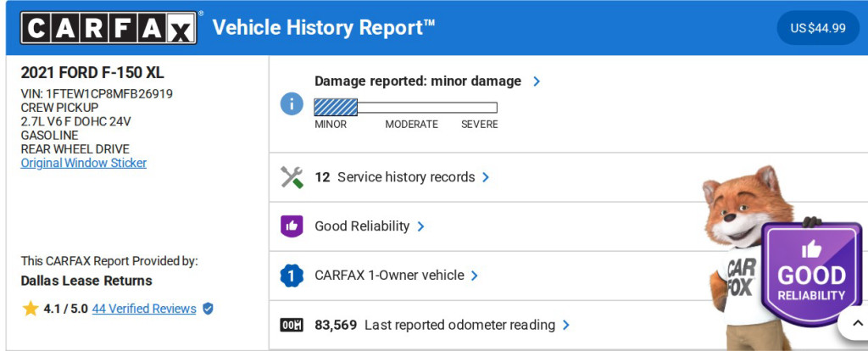Expand the CARFAX 1-Owner vehicle chevron
The height and width of the screenshot is (351, 868).
(x=475, y=276)
